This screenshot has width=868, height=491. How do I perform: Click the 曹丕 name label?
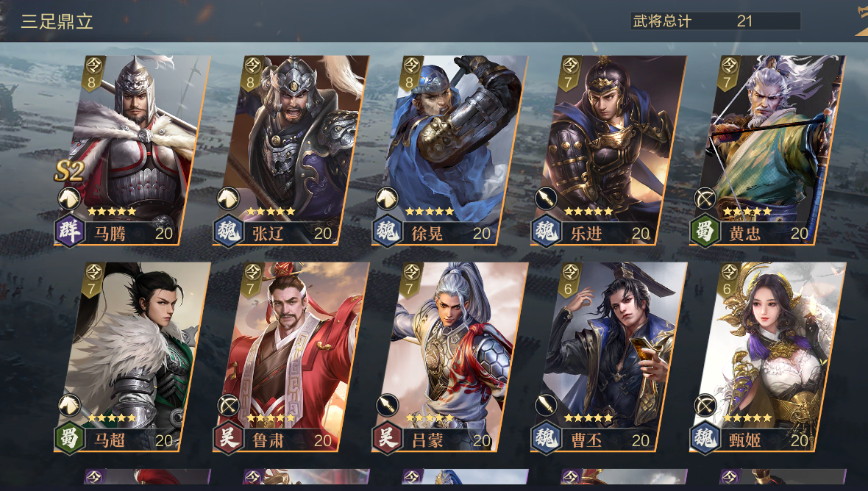[586, 441]
